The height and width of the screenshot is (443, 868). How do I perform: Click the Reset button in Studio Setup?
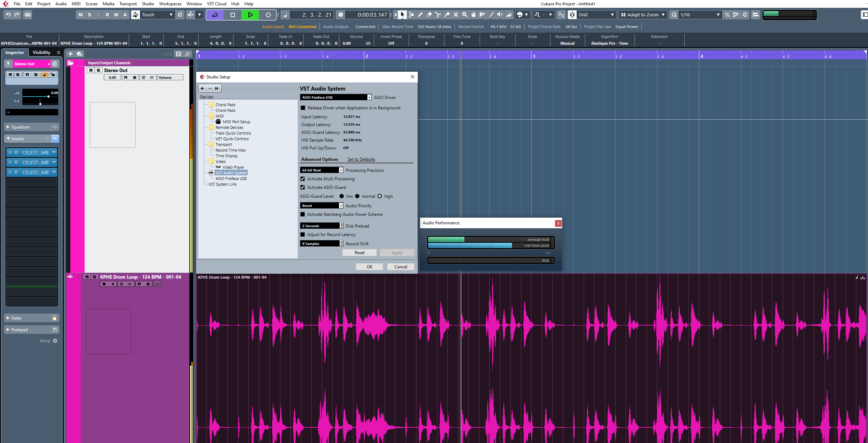point(359,253)
